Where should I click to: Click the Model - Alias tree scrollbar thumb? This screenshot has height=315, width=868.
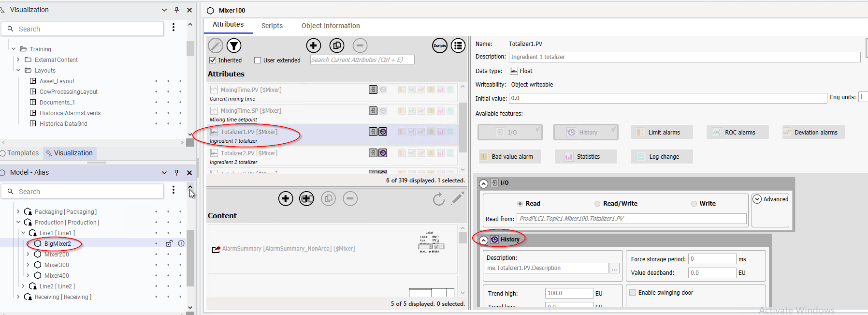coord(190,258)
